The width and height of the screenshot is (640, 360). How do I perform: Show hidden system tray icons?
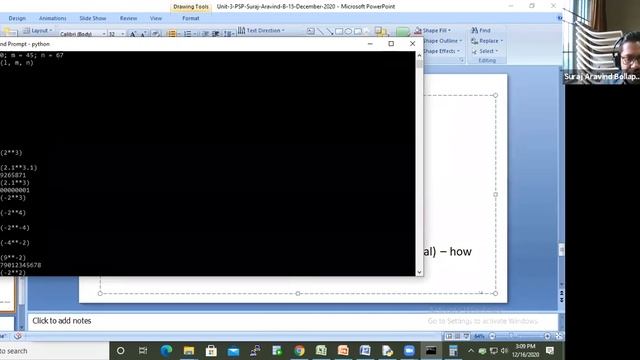(x=471, y=351)
